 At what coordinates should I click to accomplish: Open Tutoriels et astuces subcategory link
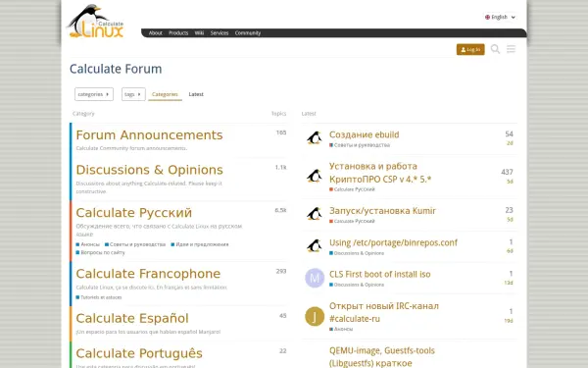[x=99, y=297]
